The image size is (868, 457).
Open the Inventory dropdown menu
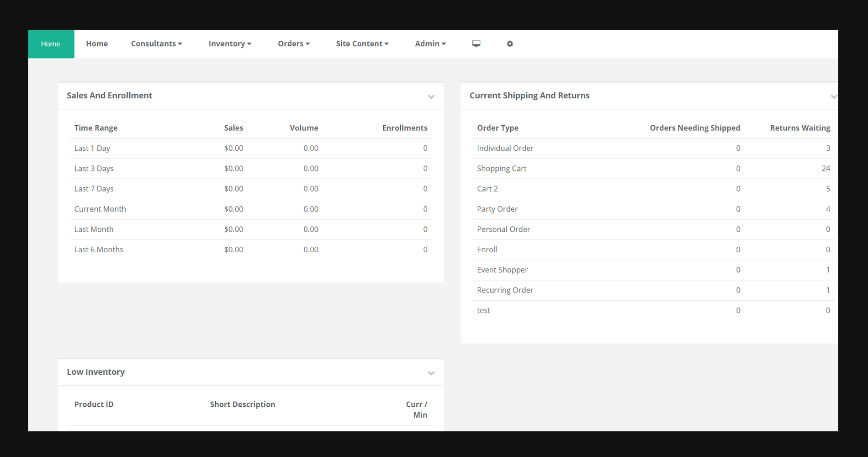[x=230, y=43]
